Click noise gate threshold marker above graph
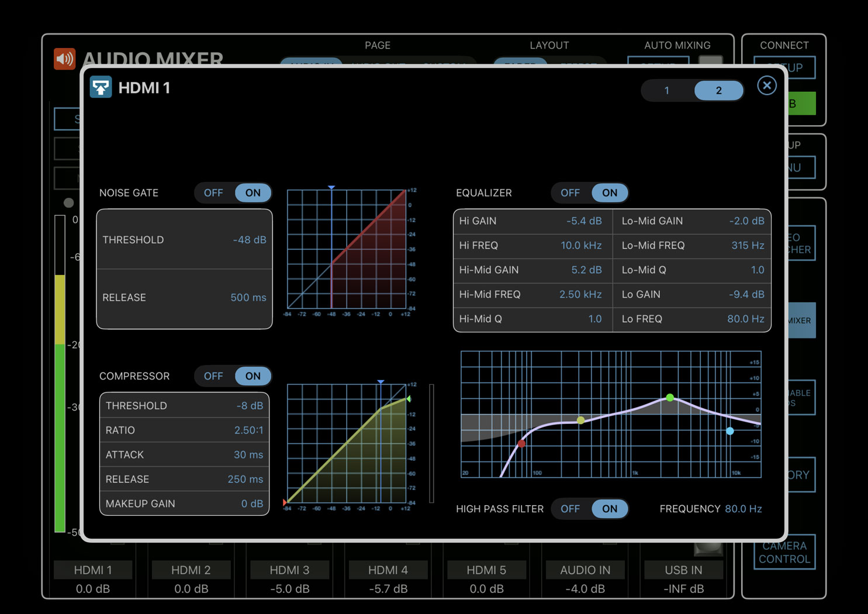 (331, 187)
